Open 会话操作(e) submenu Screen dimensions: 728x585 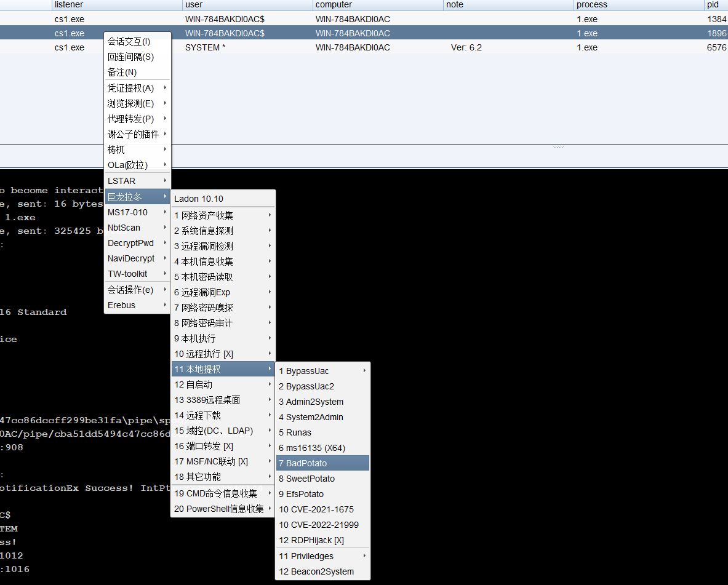click(137, 290)
